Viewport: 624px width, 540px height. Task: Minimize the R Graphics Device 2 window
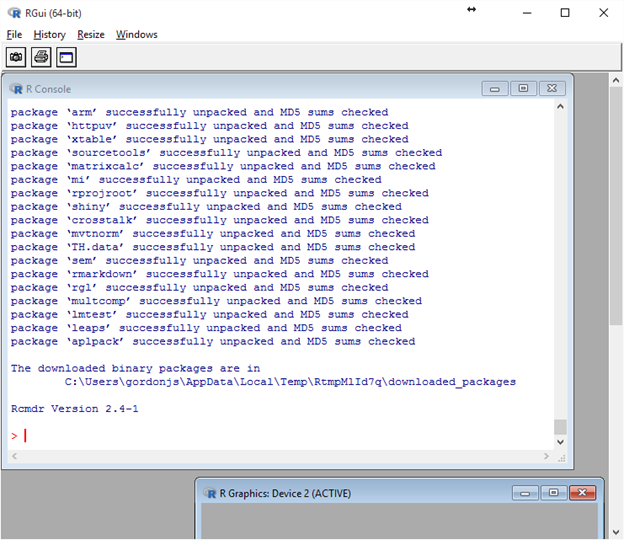pyautogui.click(x=524, y=493)
